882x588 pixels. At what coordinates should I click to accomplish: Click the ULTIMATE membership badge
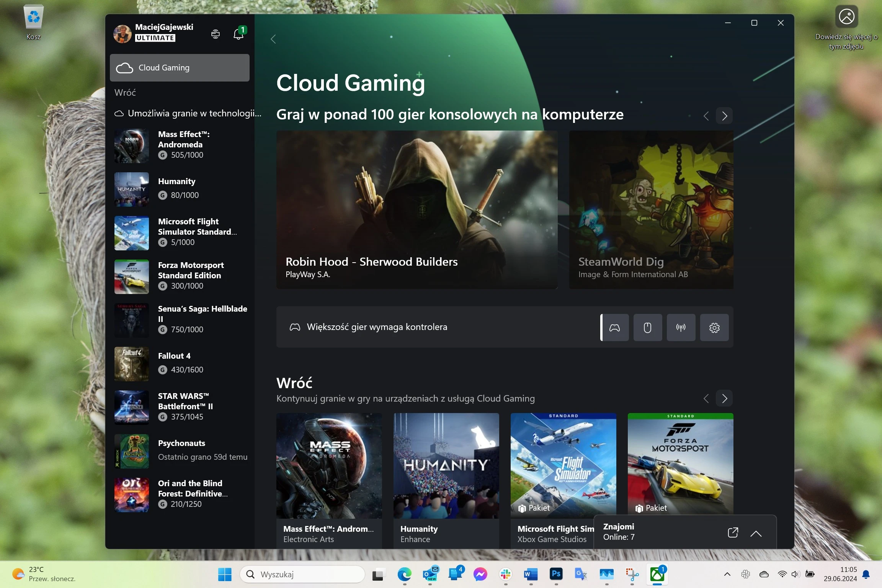point(155,38)
